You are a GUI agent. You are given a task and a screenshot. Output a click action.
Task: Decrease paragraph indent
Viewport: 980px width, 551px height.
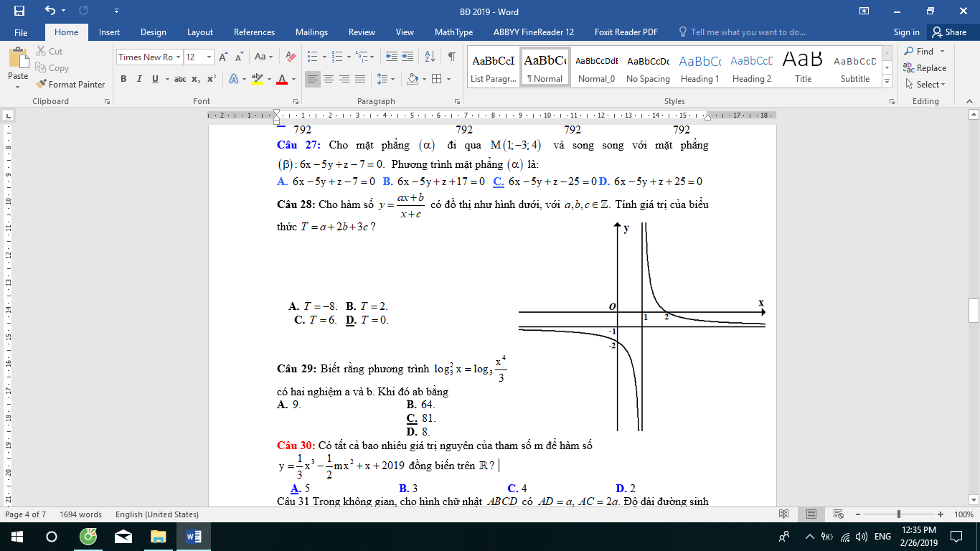(x=391, y=57)
